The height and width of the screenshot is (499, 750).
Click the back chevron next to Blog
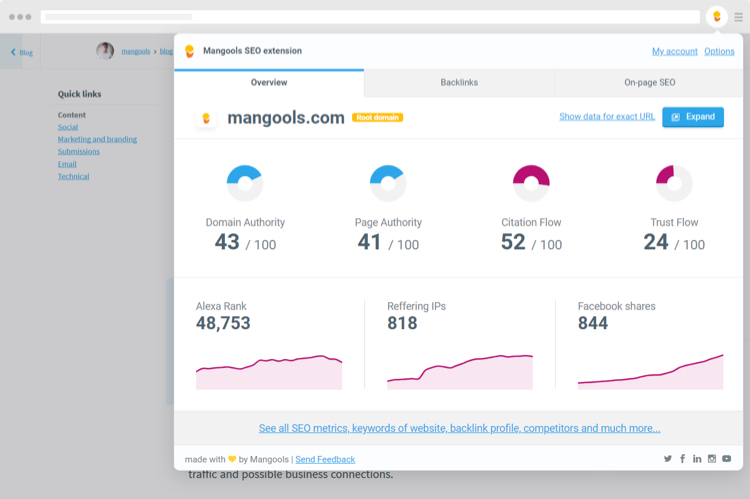(x=13, y=52)
